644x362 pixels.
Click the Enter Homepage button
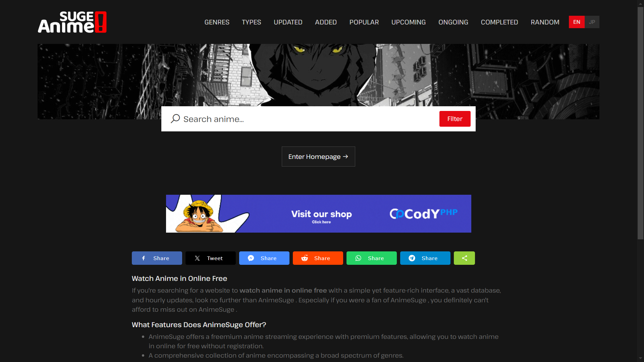(318, 157)
